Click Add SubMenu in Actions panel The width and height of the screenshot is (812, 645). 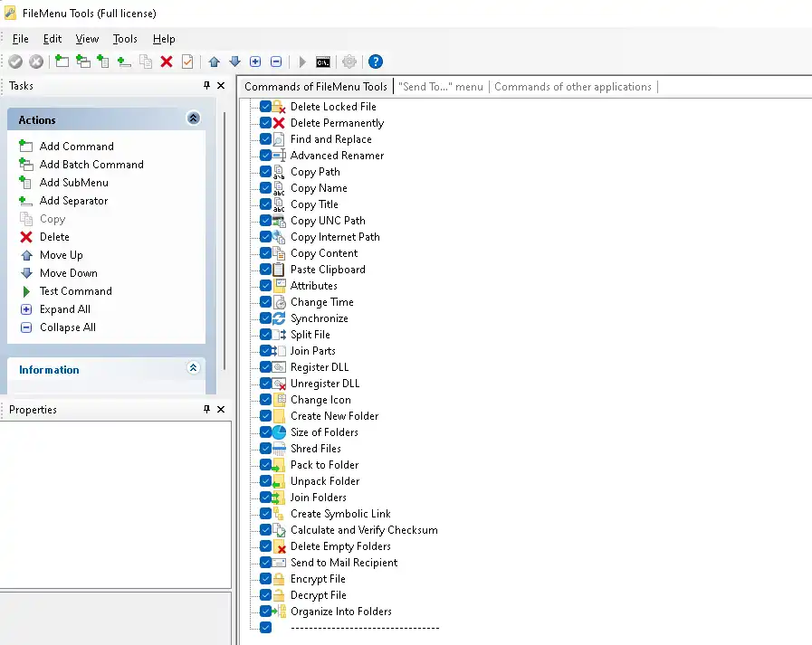[x=73, y=183]
